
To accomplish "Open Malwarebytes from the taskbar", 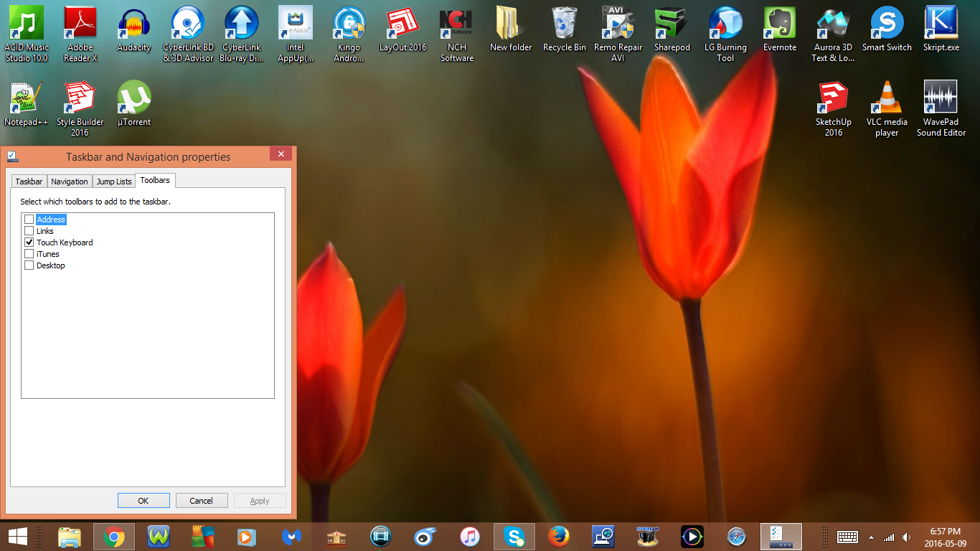I will [291, 537].
